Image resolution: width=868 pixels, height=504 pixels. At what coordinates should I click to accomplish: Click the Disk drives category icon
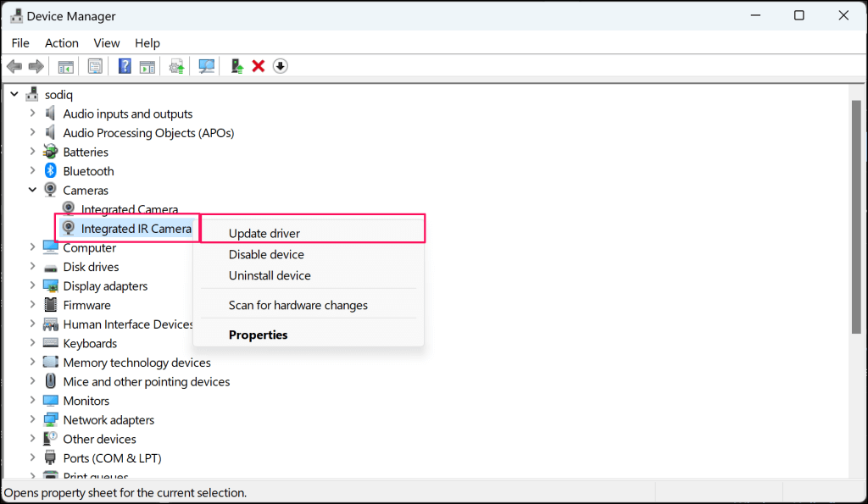[x=50, y=268]
